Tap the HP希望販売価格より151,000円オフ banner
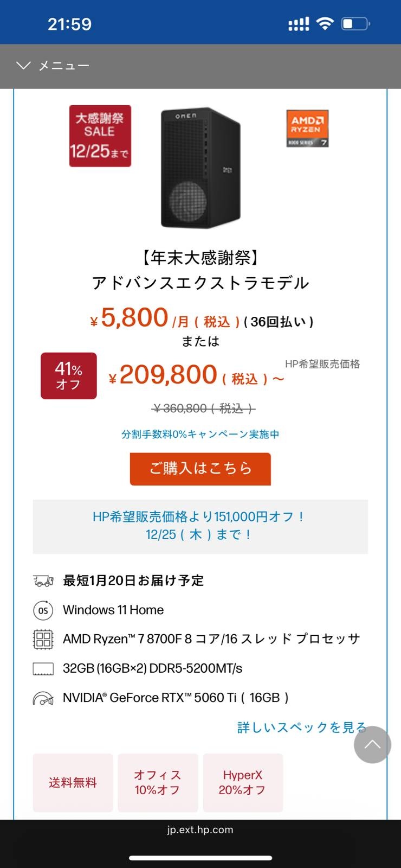 pyautogui.click(x=200, y=526)
